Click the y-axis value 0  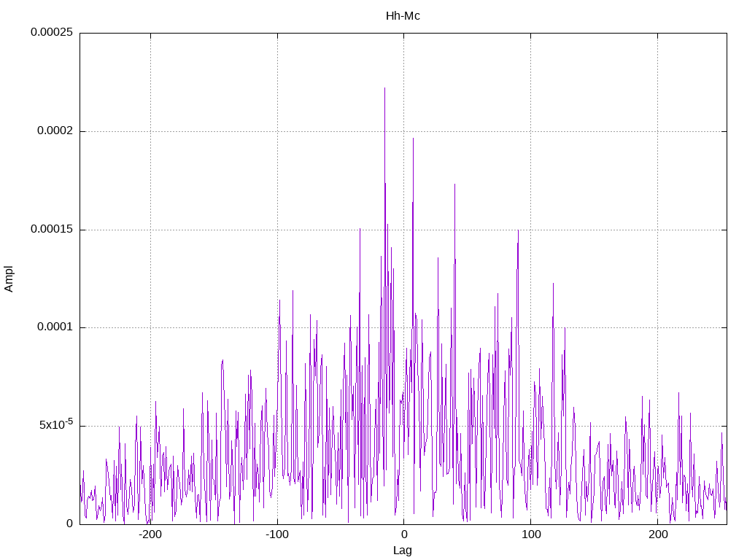point(69,524)
